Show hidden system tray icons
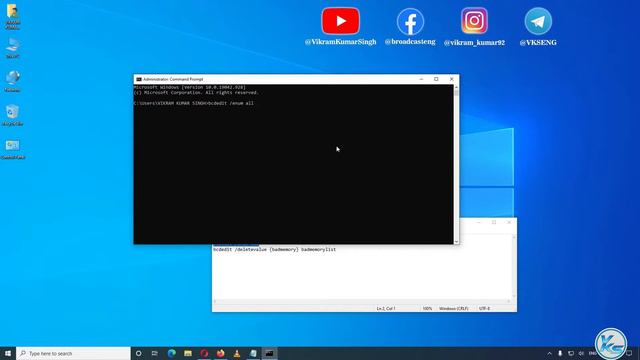The height and width of the screenshot is (360, 640). click(x=549, y=353)
